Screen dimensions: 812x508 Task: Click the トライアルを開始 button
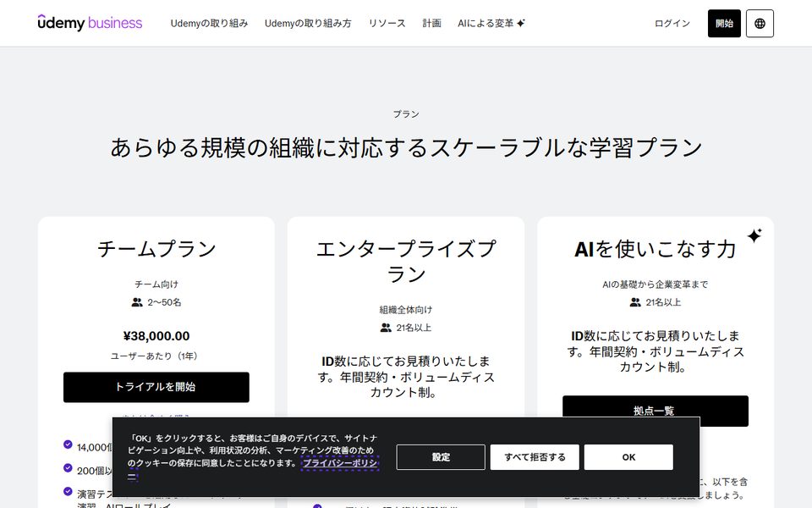coord(156,387)
